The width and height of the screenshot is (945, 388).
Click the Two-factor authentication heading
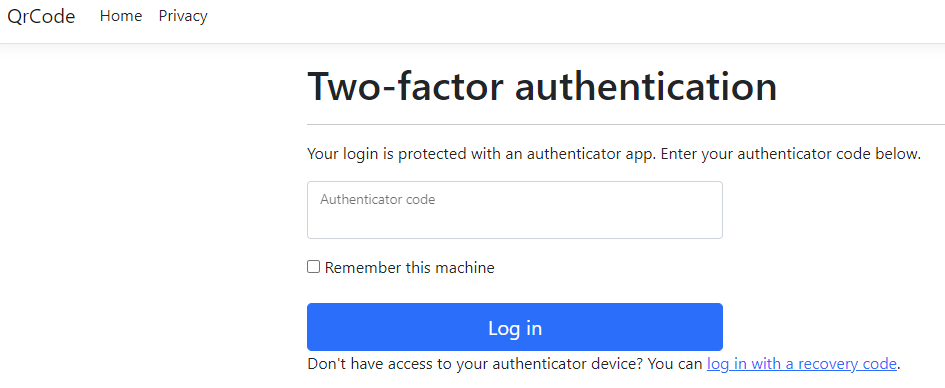tap(542, 86)
